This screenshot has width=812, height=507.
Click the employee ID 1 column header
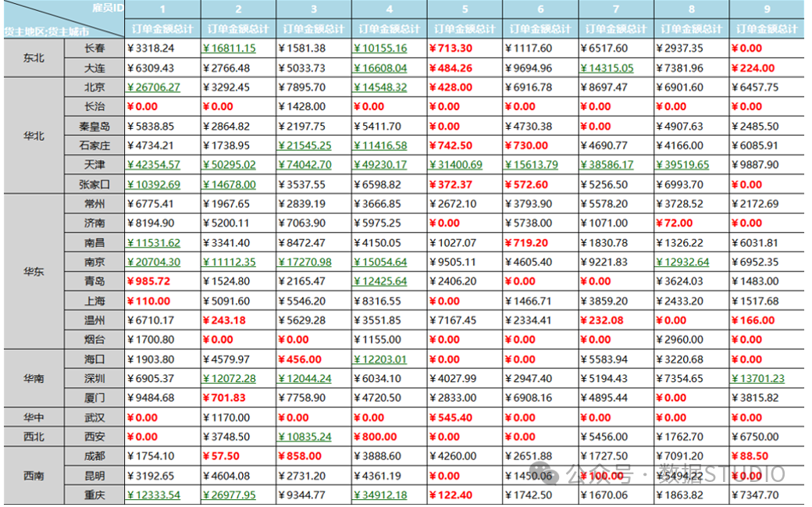point(162,9)
